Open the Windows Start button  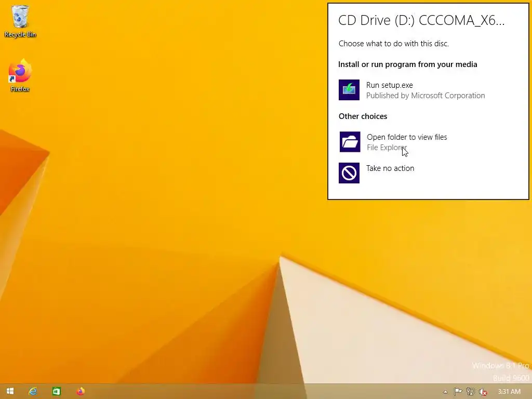[x=10, y=391]
